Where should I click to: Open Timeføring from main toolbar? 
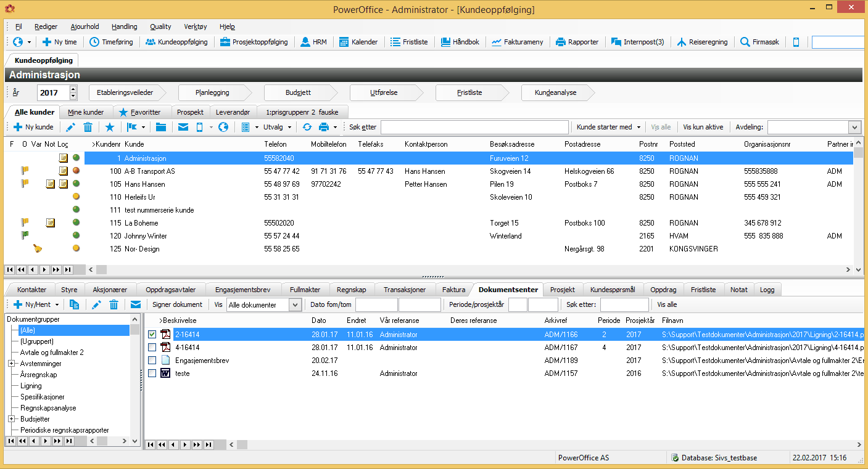pos(112,42)
